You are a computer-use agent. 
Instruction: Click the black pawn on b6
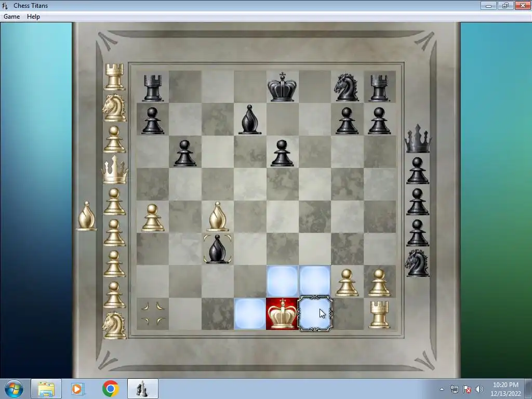[x=184, y=153]
